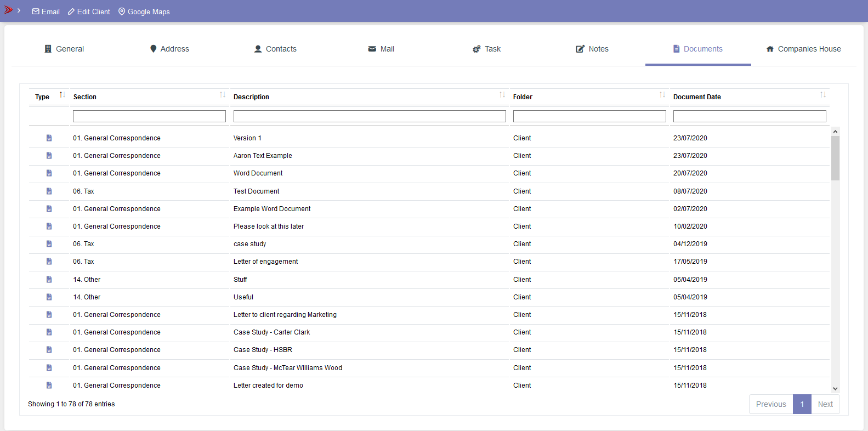Sort by the Document Date column arrows
The width and height of the screenshot is (868, 431).
823,95
